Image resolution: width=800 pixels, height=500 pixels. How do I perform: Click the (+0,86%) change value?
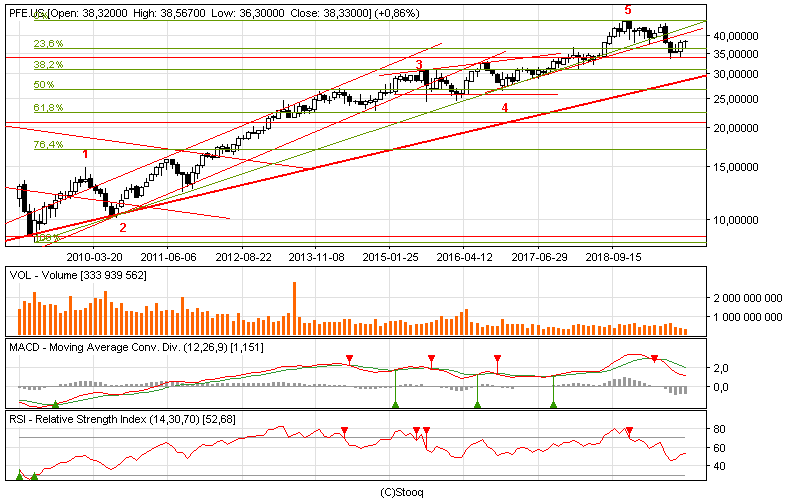397,13
